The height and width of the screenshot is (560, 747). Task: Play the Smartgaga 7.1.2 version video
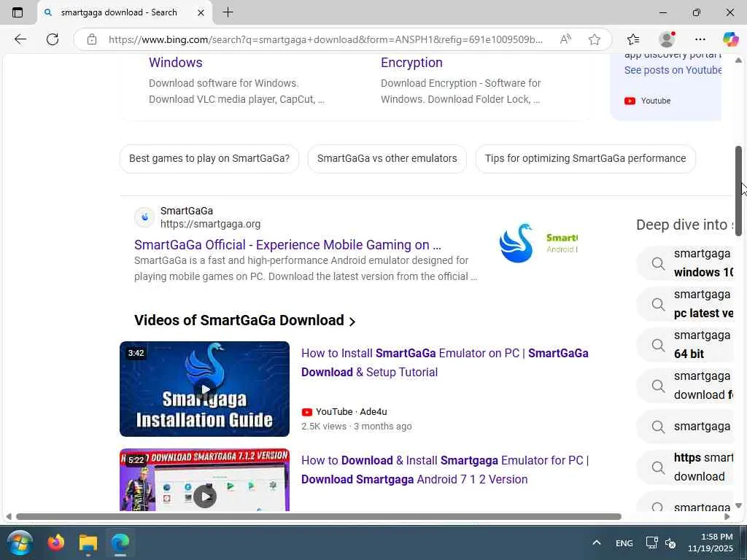pyautogui.click(x=204, y=480)
